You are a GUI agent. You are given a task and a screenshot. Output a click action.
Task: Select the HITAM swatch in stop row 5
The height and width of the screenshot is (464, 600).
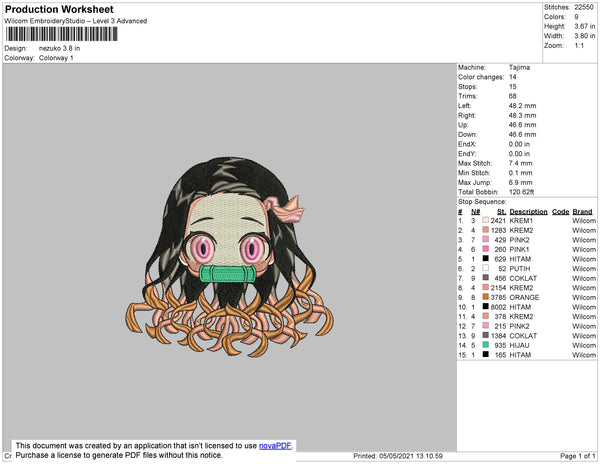486,259
